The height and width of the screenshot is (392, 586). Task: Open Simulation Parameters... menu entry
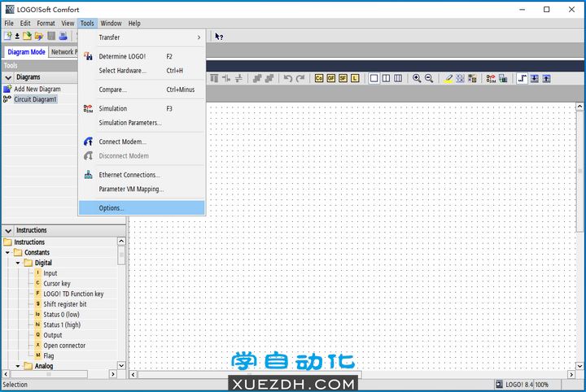[142, 123]
